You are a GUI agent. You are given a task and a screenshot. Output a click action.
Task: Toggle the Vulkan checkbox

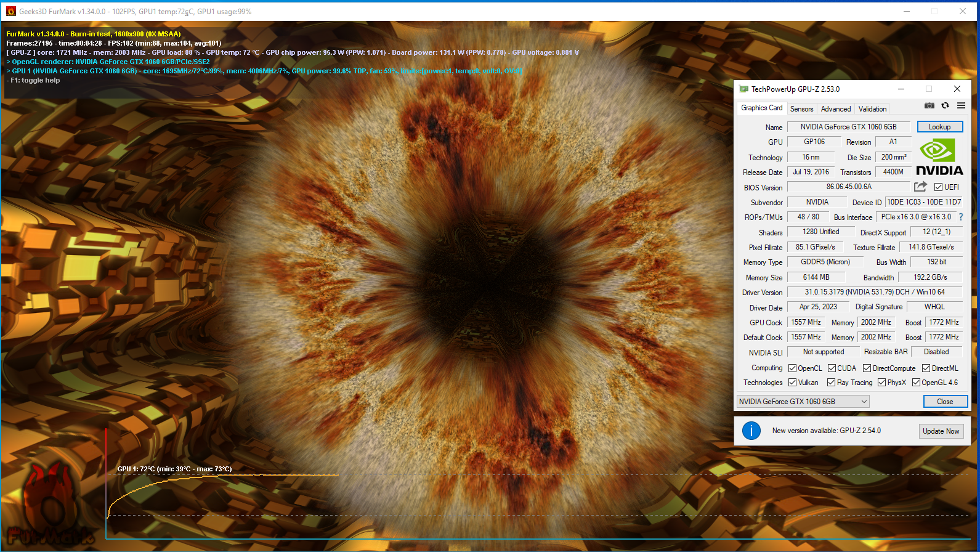tap(793, 383)
